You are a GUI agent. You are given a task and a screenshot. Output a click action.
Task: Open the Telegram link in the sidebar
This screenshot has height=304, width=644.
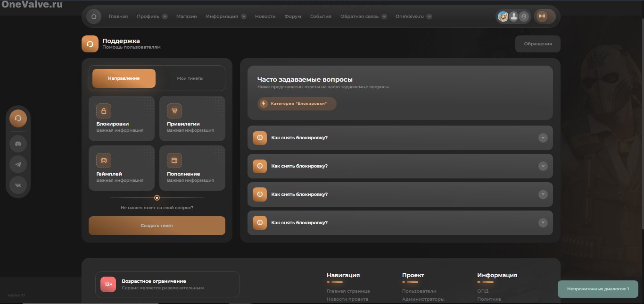(x=18, y=164)
